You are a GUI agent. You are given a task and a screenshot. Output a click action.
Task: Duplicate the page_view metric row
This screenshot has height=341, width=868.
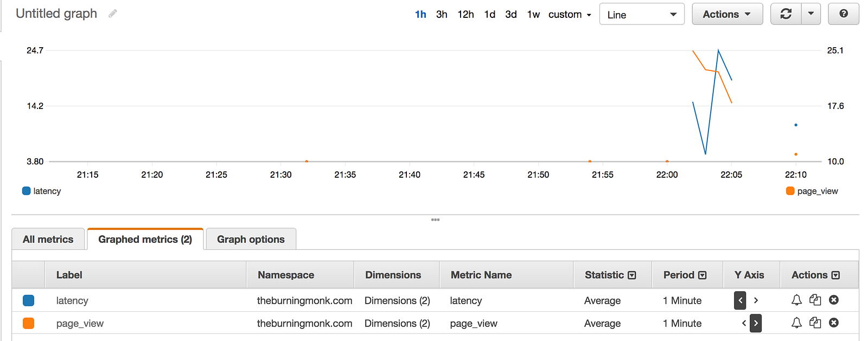point(815,323)
